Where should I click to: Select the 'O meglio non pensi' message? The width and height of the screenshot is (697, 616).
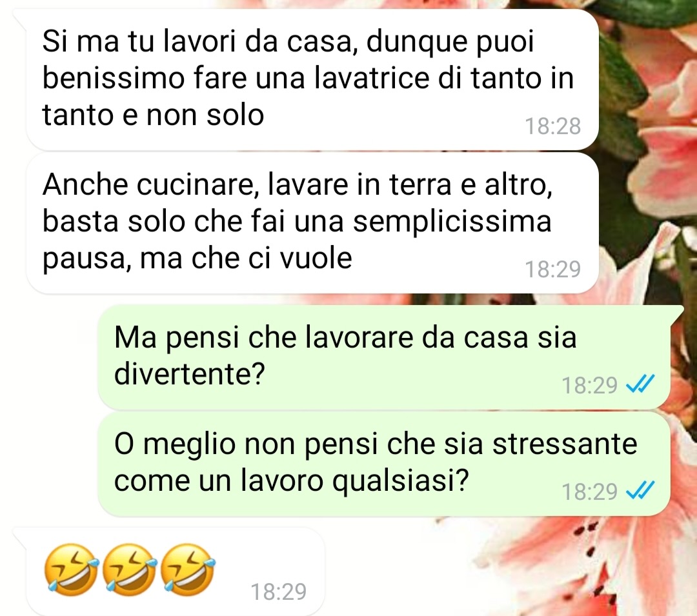coord(384,464)
